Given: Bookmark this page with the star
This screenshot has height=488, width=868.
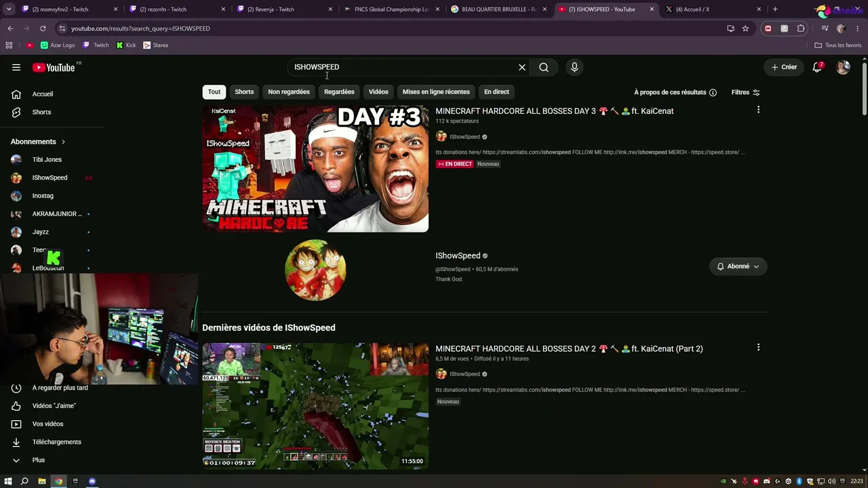Looking at the screenshot, I should coord(745,28).
